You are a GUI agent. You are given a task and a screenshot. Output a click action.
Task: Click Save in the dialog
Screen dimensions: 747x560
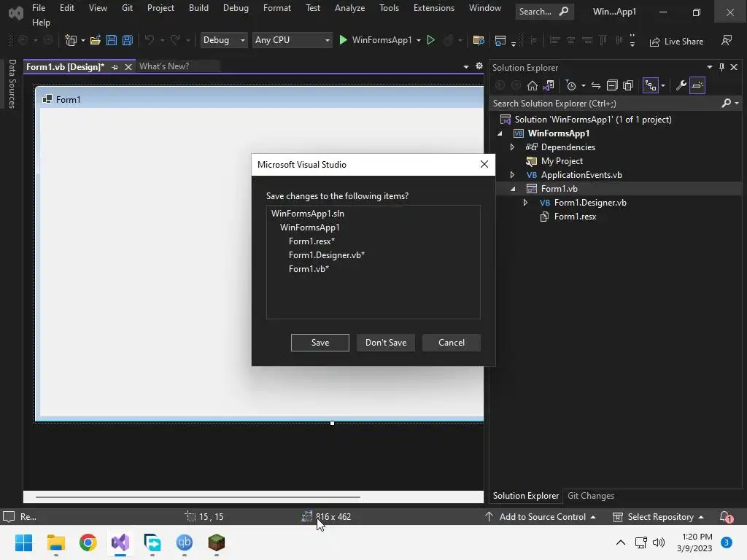pyautogui.click(x=320, y=343)
